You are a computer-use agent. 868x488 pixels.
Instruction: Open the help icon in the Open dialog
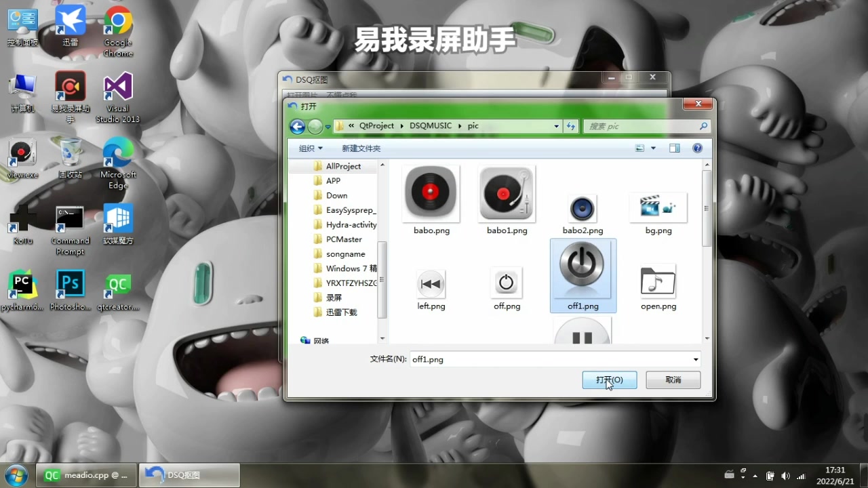point(697,148)
